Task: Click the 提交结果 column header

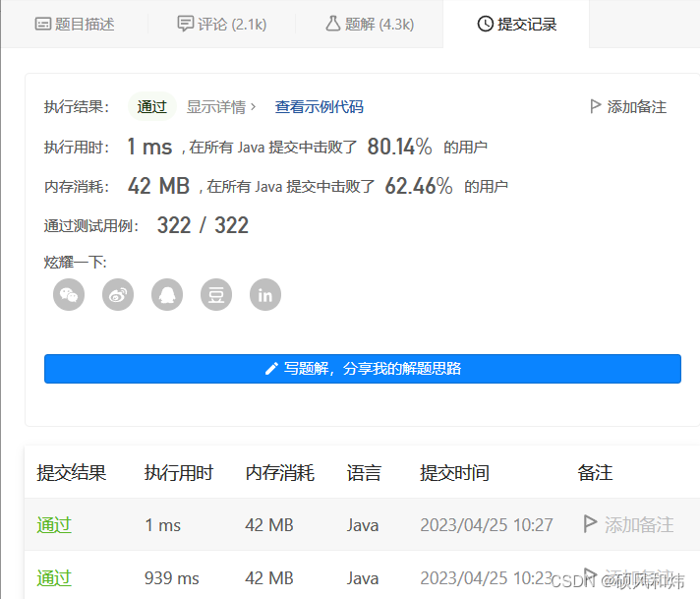Action: point(72,472)
